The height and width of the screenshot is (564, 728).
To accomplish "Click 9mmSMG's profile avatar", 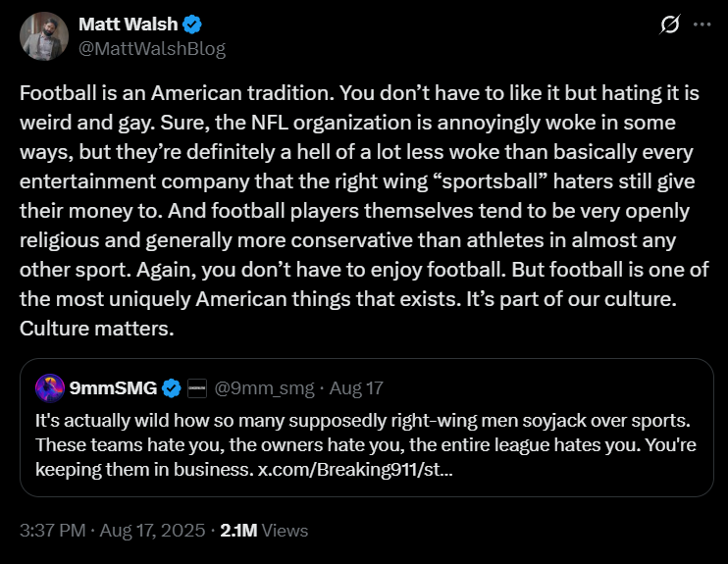I will point(49,388).
